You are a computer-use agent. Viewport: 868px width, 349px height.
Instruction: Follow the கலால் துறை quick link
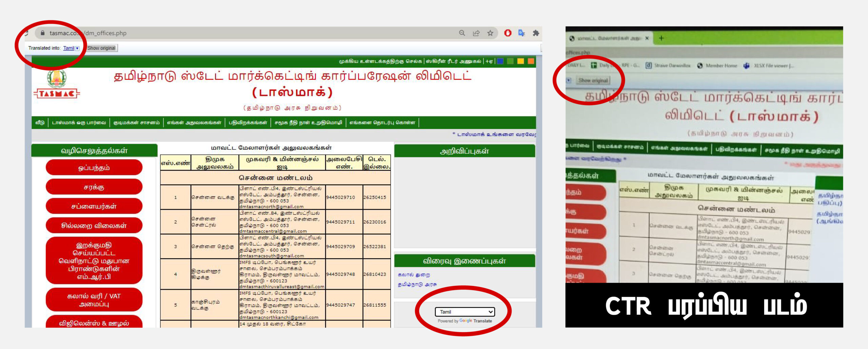[414, 274]
